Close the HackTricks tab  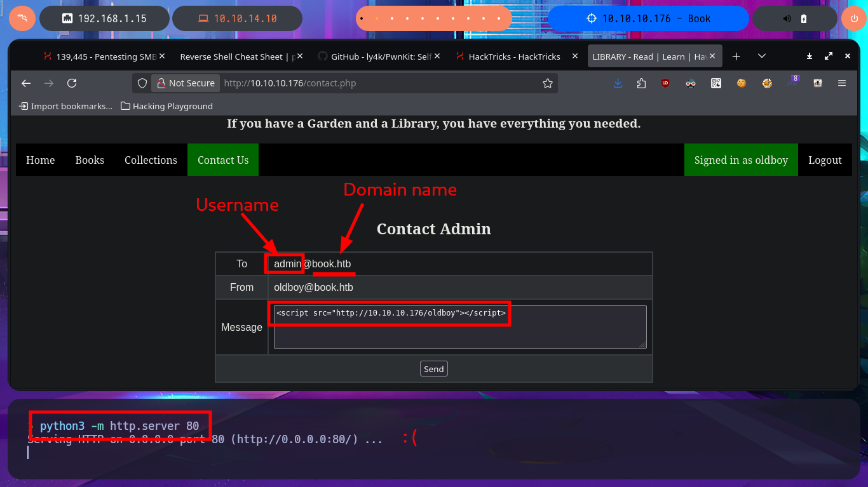[575, 56]
